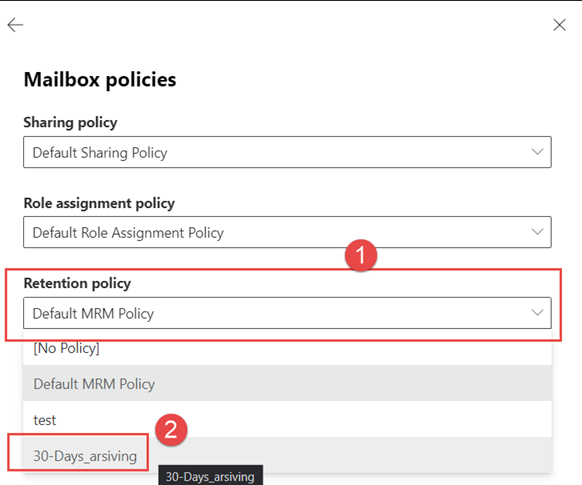
Task: Open the Default Sharing Policy combo box
Action: point(287,152)
